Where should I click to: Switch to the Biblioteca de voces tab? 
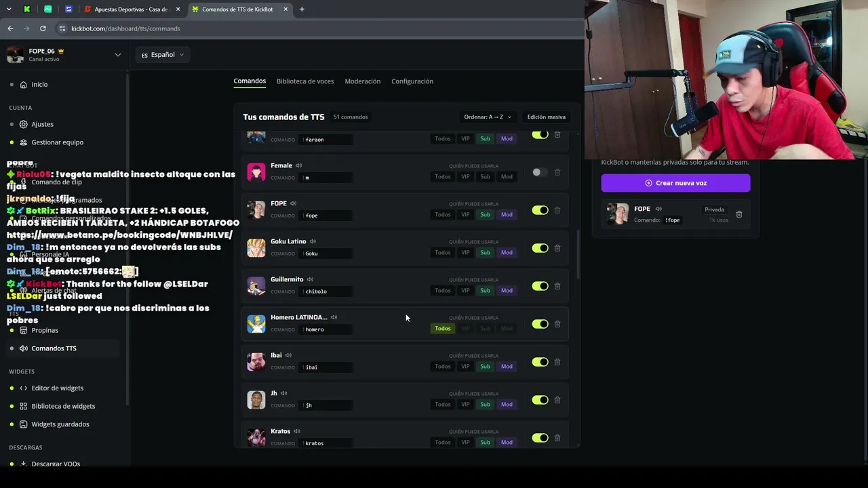[x=305, y=81]
